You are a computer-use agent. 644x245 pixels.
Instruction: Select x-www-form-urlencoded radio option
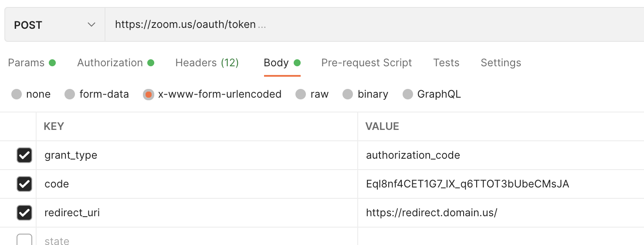click(x=149, y=94)
